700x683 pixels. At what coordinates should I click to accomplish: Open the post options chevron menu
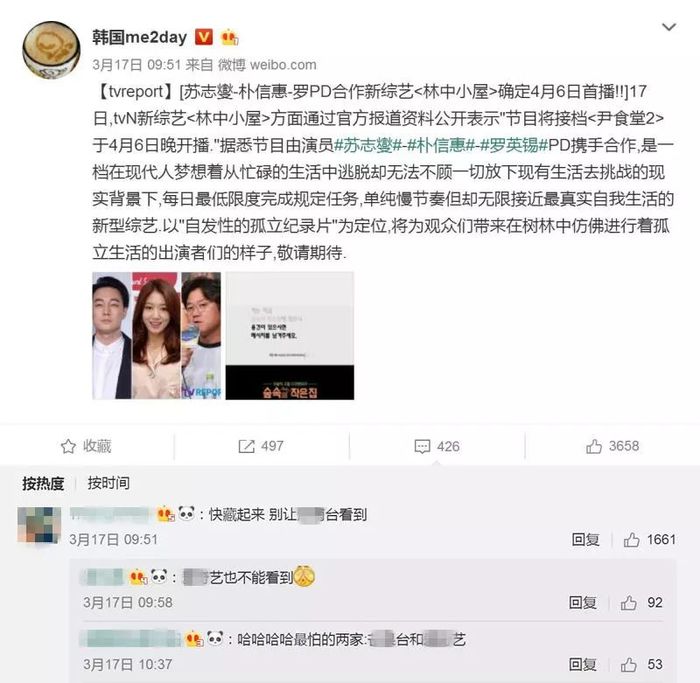click(x=669, y=28)
